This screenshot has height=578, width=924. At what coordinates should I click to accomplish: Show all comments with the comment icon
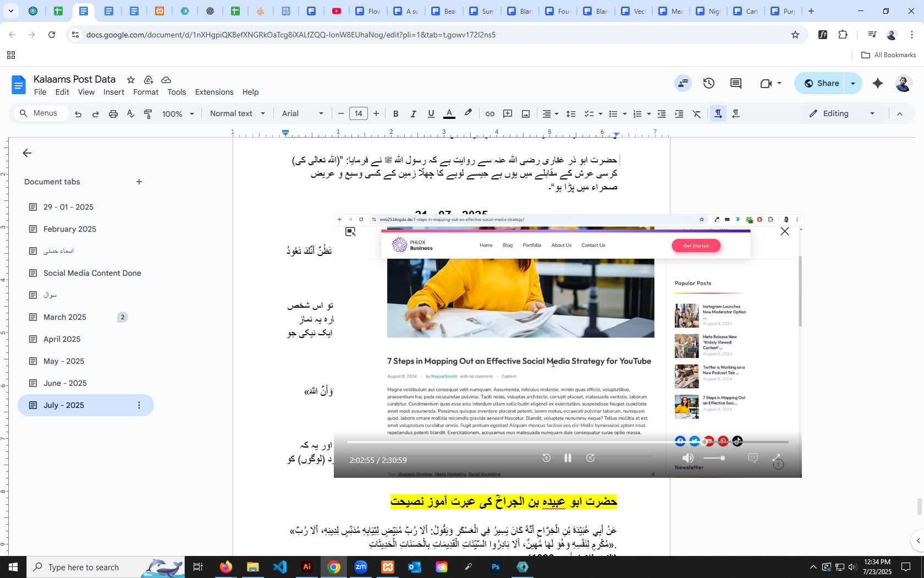point(736,83)
